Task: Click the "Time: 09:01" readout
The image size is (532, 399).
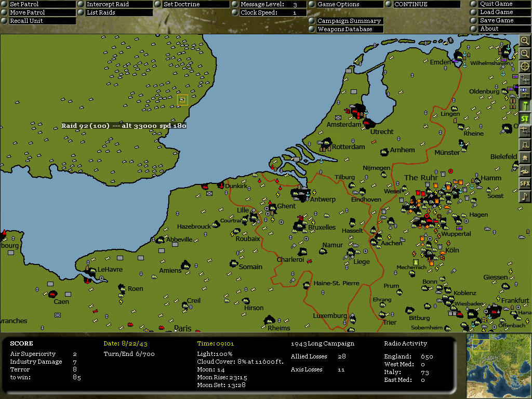Action: point(216,344)
